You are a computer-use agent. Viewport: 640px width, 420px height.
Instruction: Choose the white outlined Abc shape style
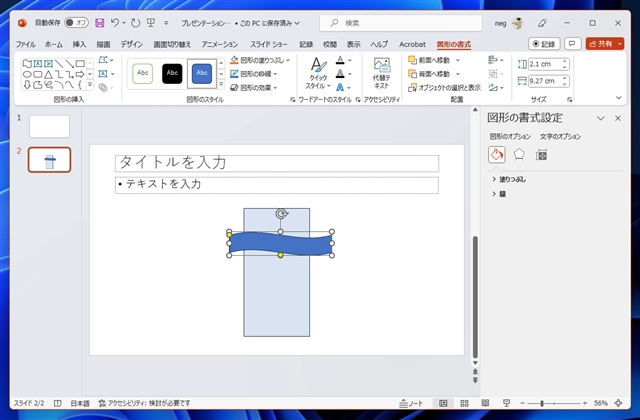[x=142, y=74]
